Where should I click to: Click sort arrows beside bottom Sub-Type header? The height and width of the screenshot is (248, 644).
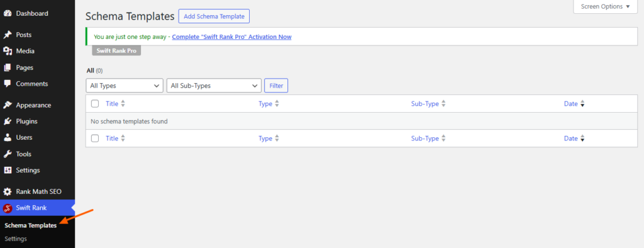(x=443, y=138)
